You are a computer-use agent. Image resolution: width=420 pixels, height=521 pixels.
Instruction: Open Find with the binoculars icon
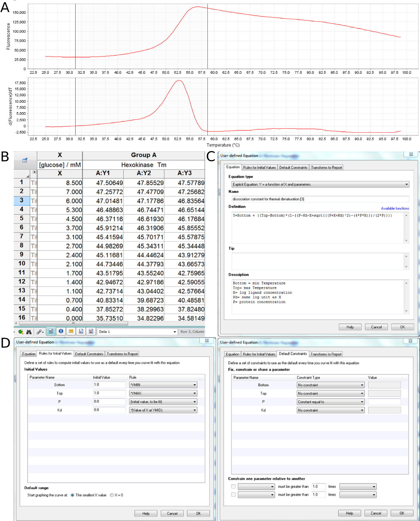[x=29, y=332]
